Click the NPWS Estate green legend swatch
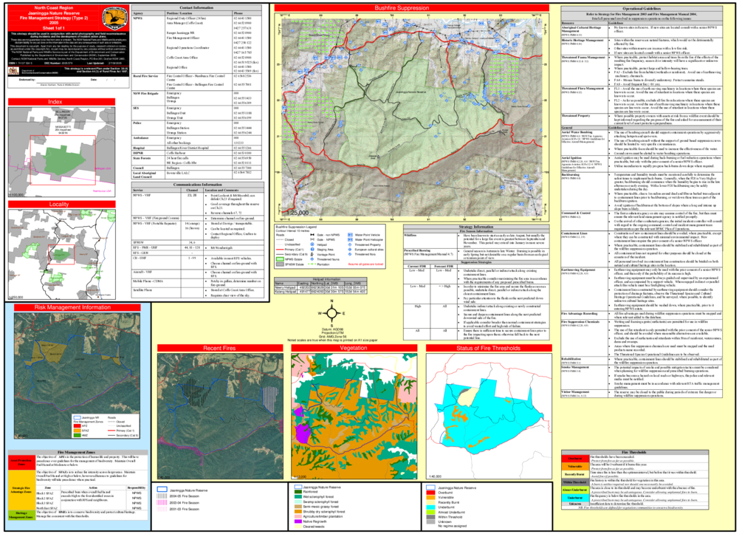The width and height of the screenshot is (756, 534). coord(280,259)
